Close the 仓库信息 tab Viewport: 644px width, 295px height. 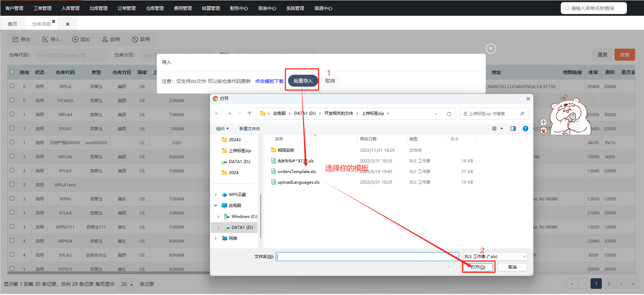[x=53, y=21]
